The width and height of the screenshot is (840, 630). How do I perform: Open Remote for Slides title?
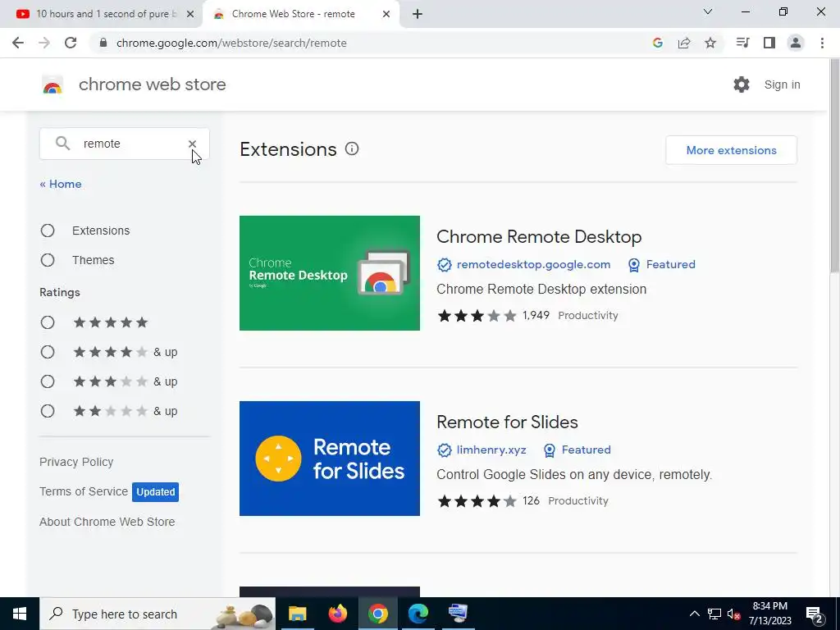(x=507, y=422)
